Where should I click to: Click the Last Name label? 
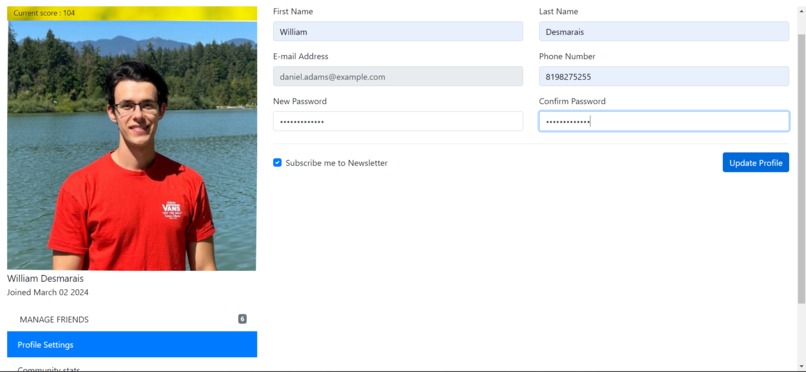(x=558, y=11)
